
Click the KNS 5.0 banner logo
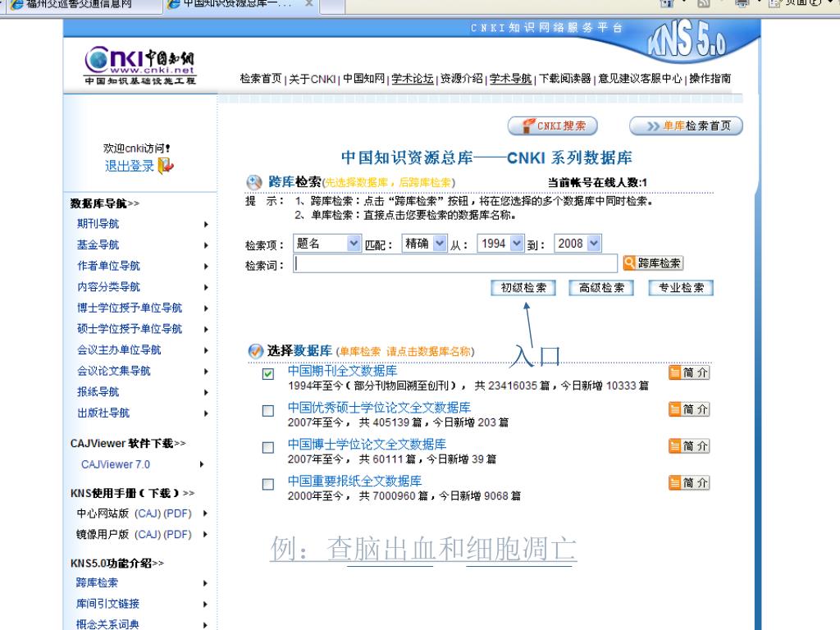[x=687, y=39]
